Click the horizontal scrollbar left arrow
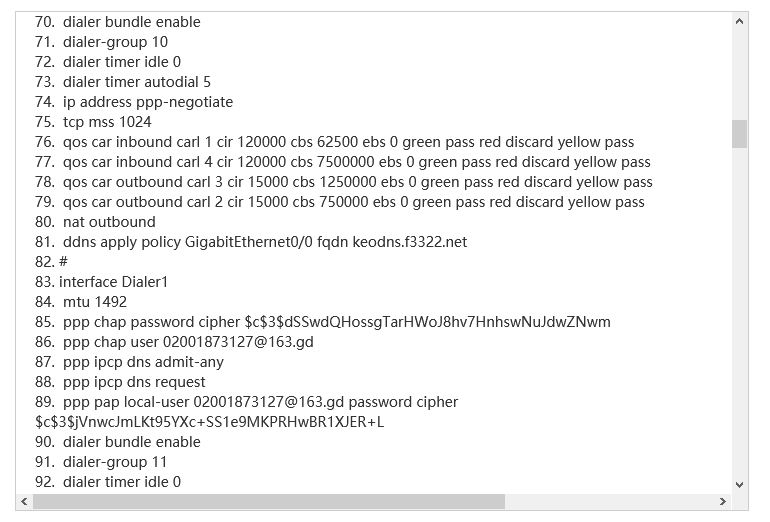The image size is (770, 522). coord(25,501)
